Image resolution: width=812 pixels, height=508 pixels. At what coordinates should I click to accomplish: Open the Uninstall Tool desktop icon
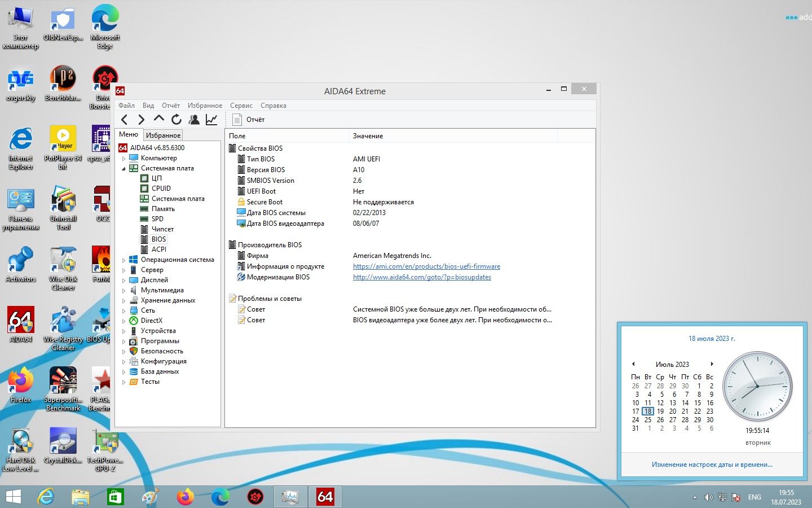[63, 207]
